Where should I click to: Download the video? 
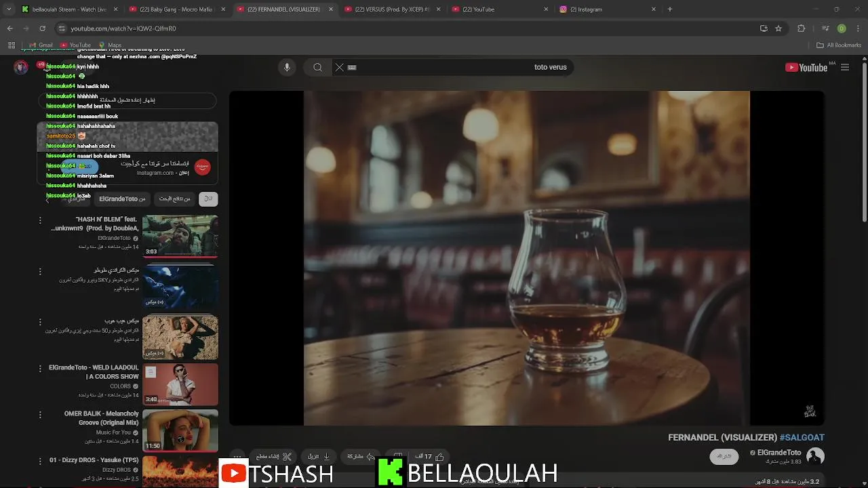point(319,456)
